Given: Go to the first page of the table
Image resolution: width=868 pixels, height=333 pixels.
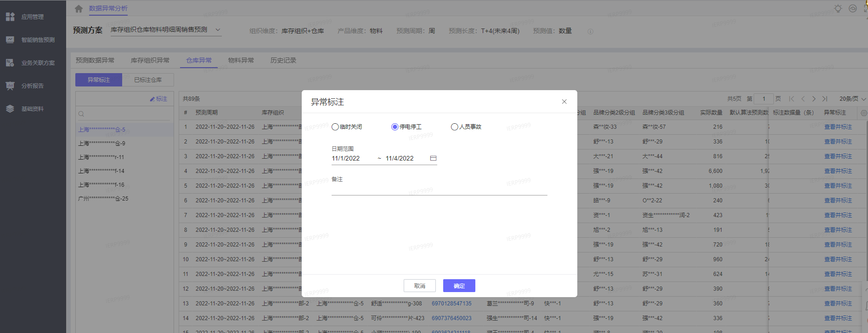Looking at the screenshot, I should pos(791,99).
